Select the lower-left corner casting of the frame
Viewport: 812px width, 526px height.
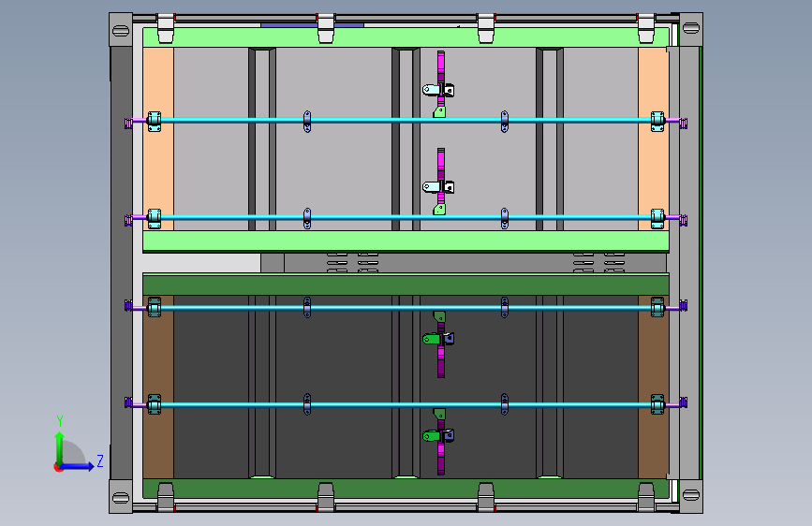point(121,496)
